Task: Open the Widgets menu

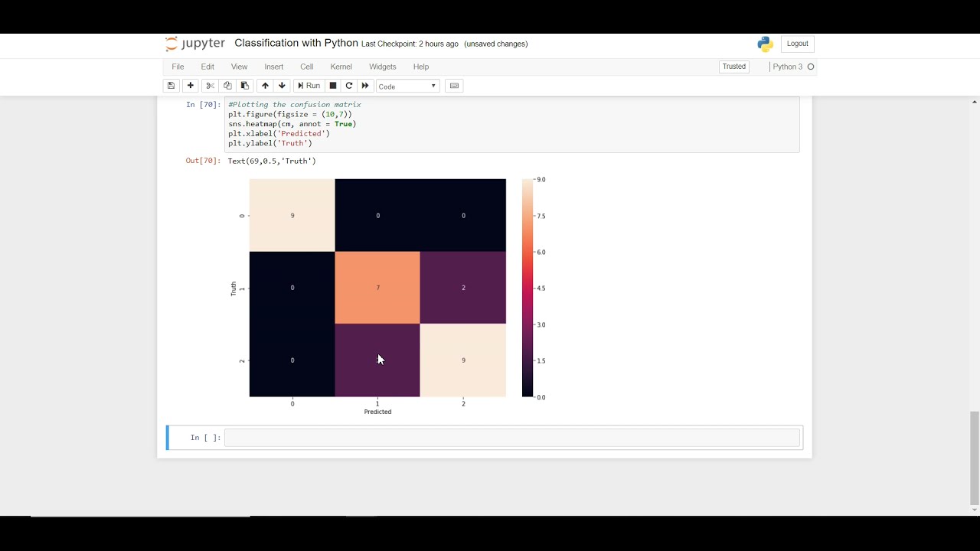Action: (x=383, y=67)
